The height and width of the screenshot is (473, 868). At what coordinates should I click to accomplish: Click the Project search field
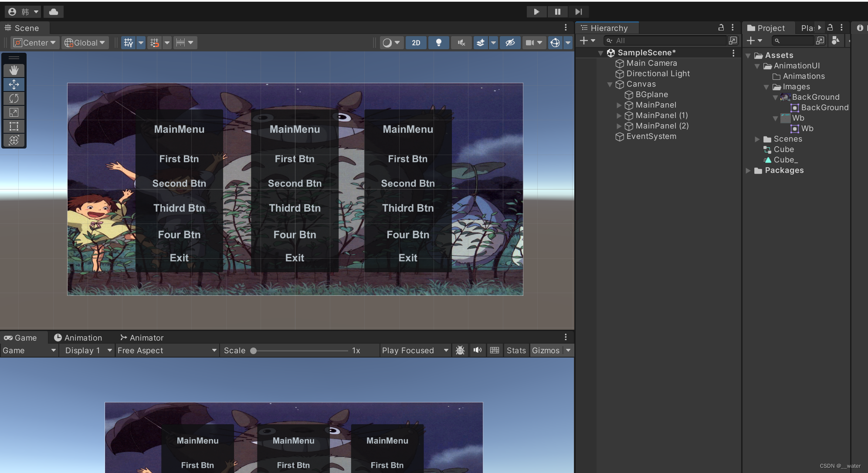[x=793, y=41]
